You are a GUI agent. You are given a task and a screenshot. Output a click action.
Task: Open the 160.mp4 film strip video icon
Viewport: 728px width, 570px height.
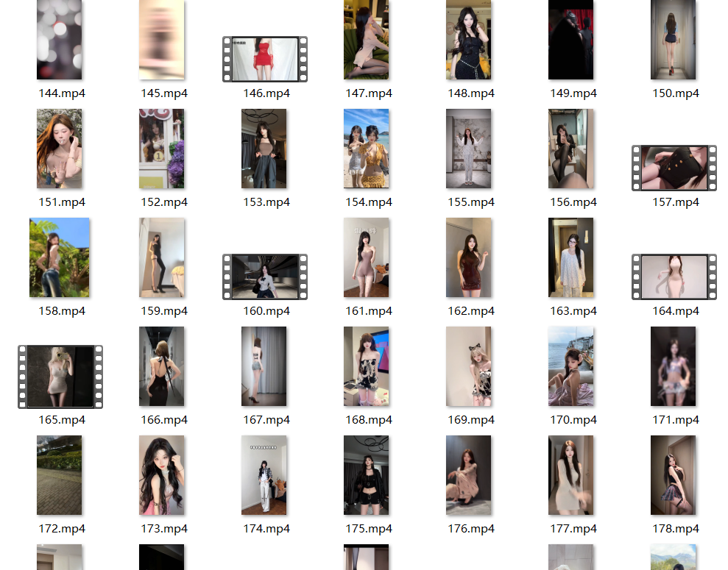(x=265, y=277)
